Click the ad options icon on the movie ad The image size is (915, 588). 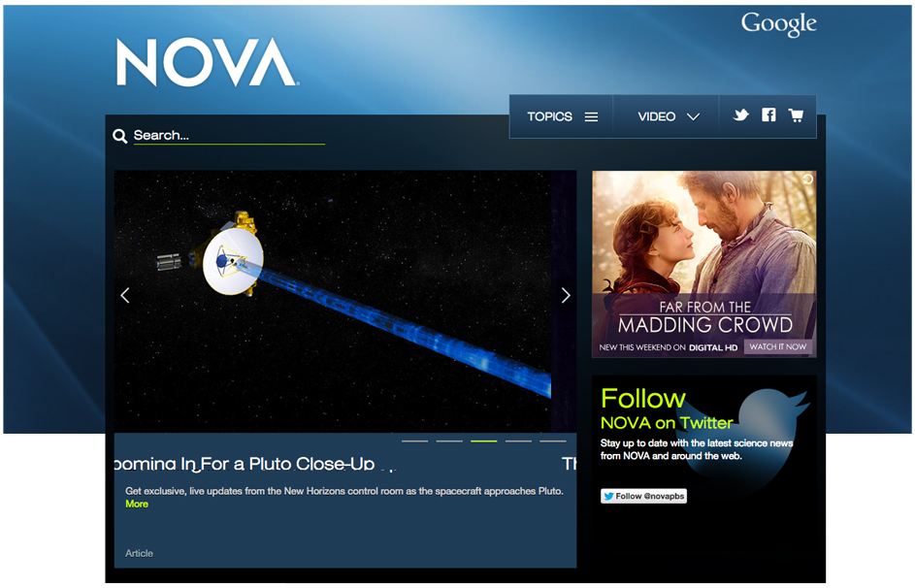point(808,180)
